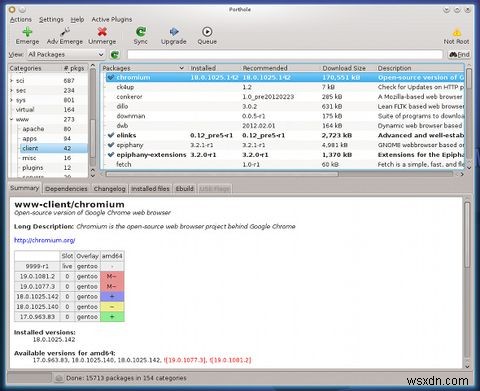Click the packages list horizontal scrollbar
The width and height of the screenshot is (480, 391).
pyautogui.click(x=222, y=174)
